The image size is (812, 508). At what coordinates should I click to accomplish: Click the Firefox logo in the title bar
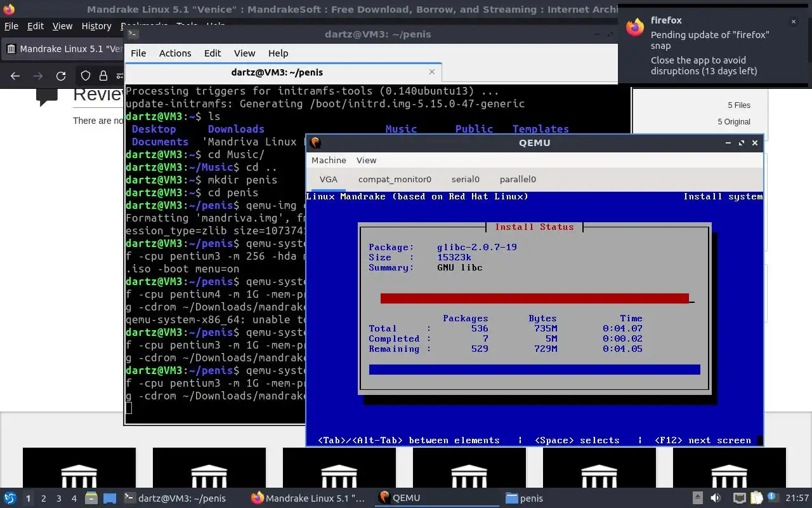[8, 9]
